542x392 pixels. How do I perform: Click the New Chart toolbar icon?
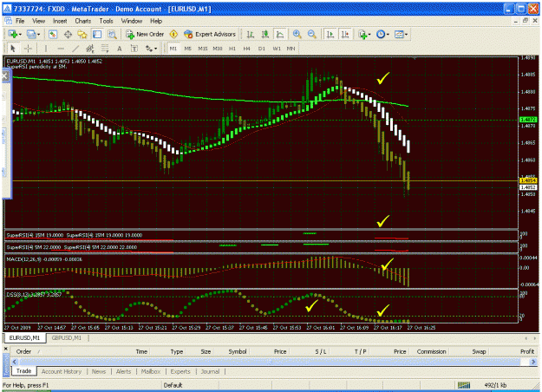click(12, 34)
